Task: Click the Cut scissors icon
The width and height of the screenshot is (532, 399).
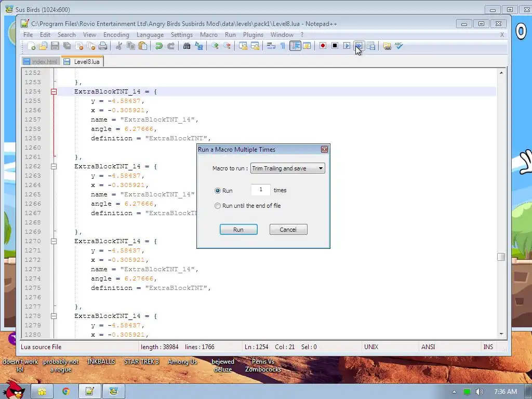Action: [119, 46]
